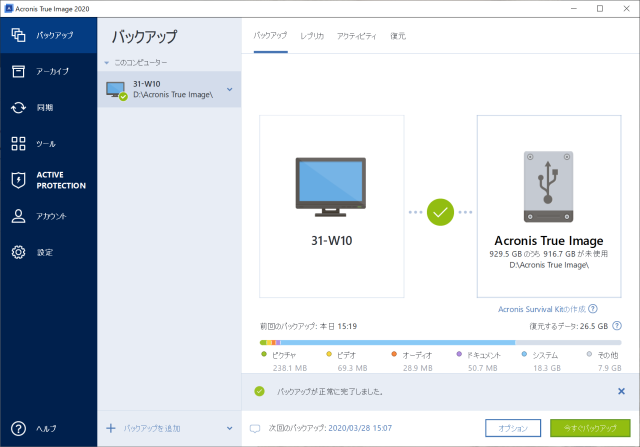
Task: Click the comment bubble icon near next backup
Action: pyautogui.click(x=255, y=429)
